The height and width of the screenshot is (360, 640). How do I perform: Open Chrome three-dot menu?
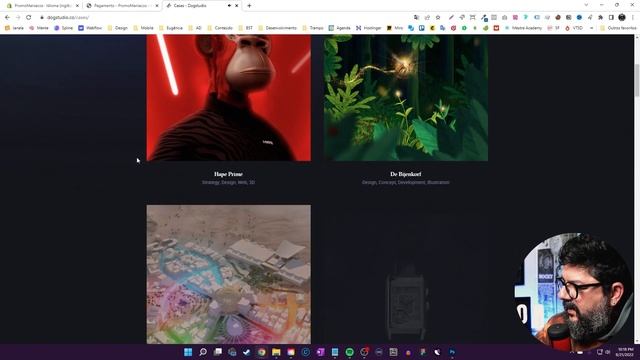[633, 18]
